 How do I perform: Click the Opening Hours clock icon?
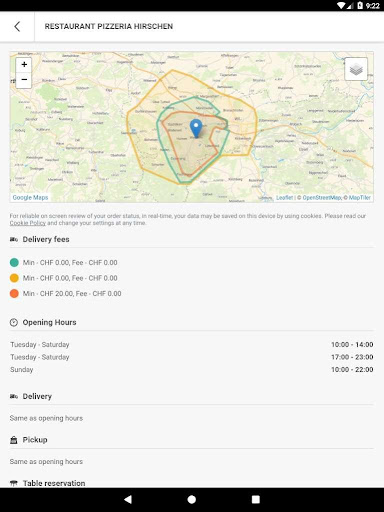click(x=14, y=322)
